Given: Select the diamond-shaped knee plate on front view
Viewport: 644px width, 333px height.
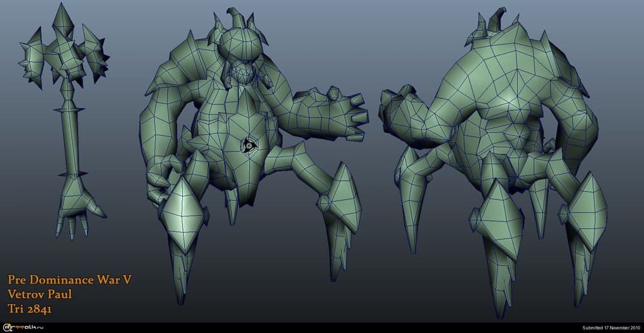Looking at the screenshot, I should pos(181,212).
